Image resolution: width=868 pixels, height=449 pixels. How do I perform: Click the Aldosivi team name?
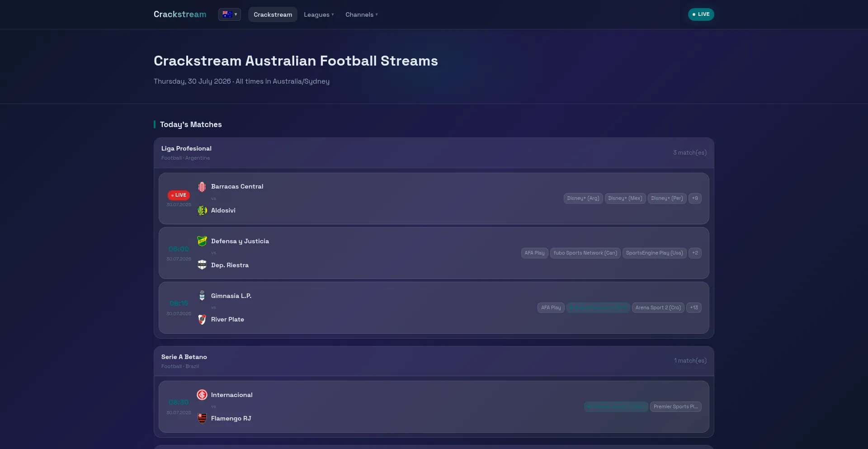coord(223,211)
